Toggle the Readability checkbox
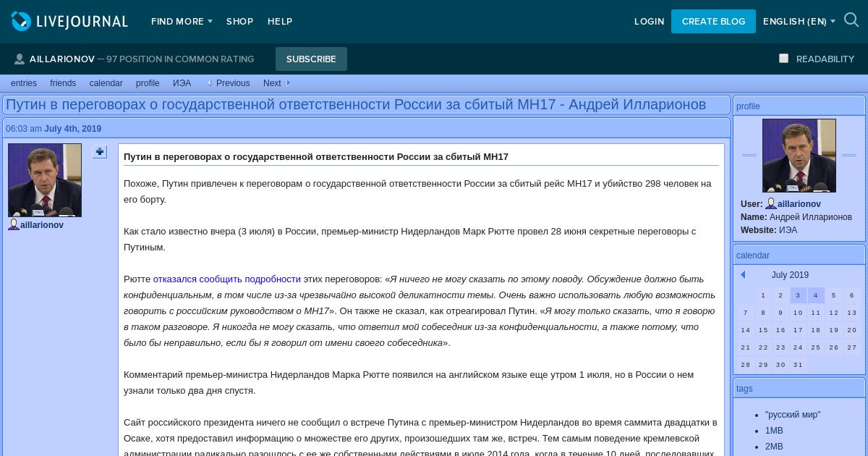Screen dimensions: 868x456 [783, 58]
